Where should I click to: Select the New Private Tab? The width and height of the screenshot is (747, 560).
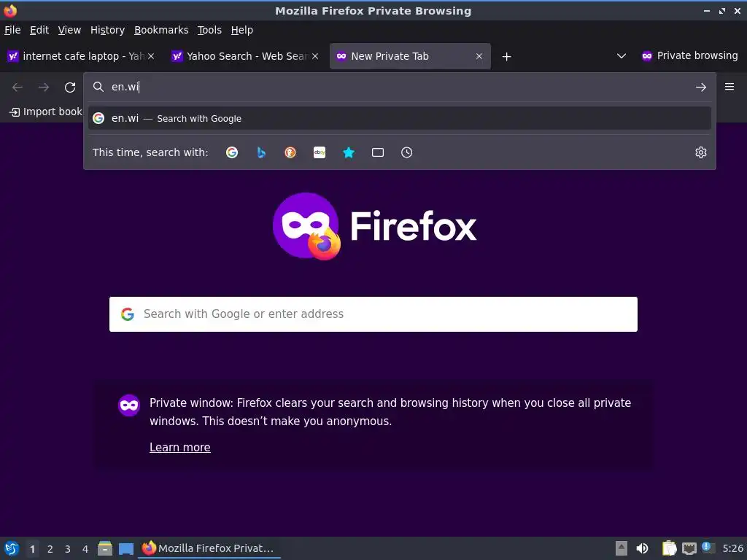pyautogui.click(x=410, y=56)
